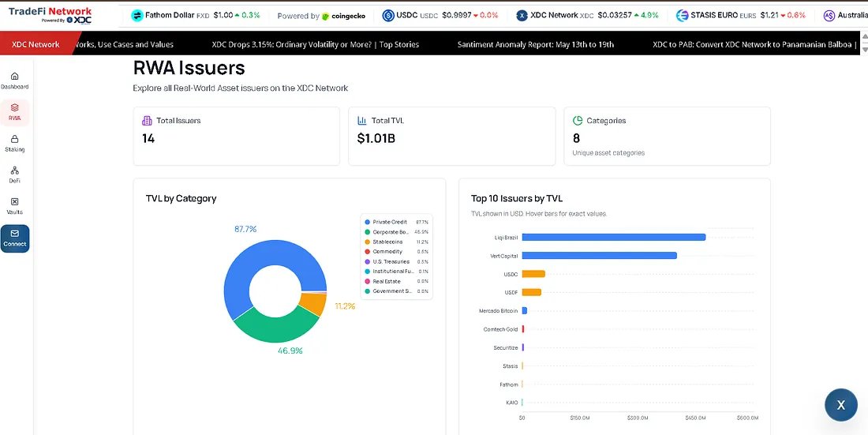Click the orange donut chart segment
This screenshot has height=435, width=868.
tap(314, 304)
